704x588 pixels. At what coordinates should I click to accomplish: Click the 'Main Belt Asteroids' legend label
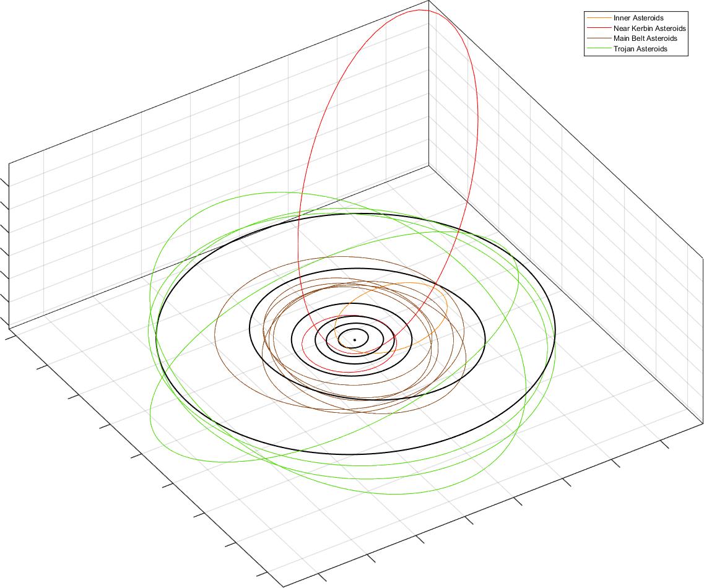(645, 38)
